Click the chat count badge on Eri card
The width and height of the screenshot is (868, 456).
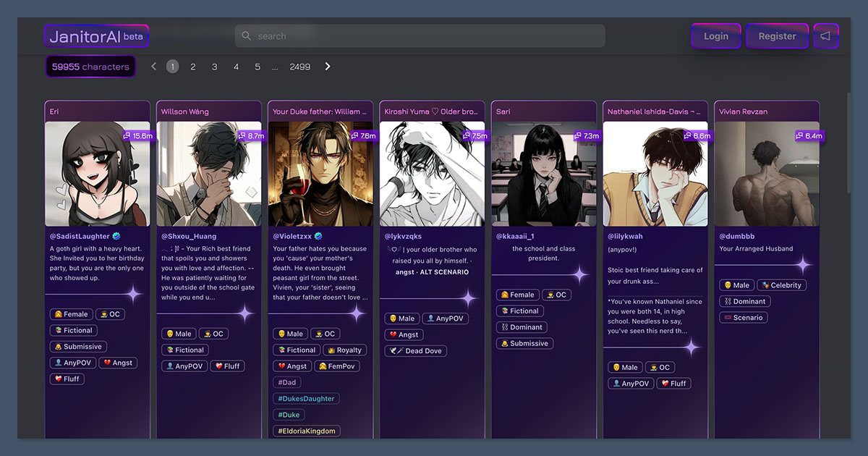point(138,135)
